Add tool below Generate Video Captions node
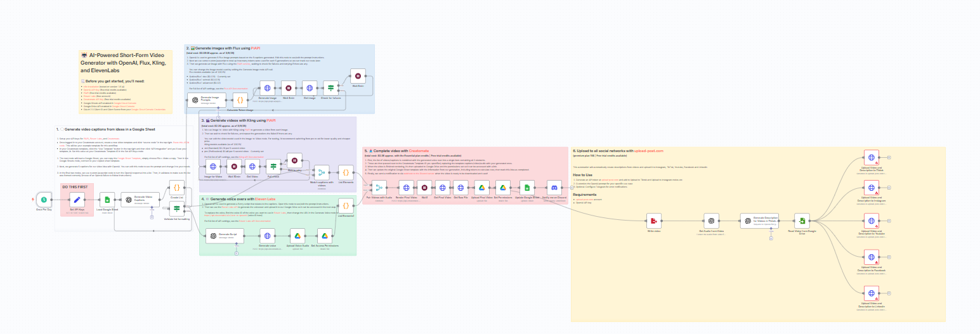 click(152, 217)
